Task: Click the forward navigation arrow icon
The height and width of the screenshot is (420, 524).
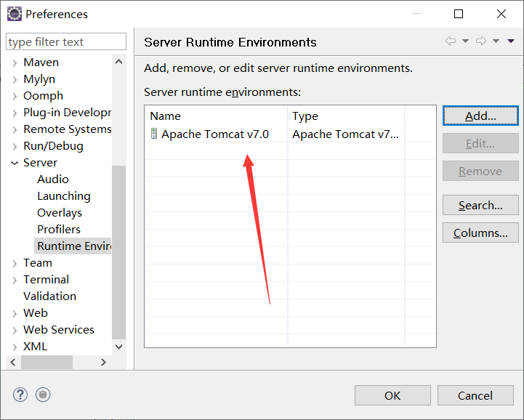Action: click(481, 41)
